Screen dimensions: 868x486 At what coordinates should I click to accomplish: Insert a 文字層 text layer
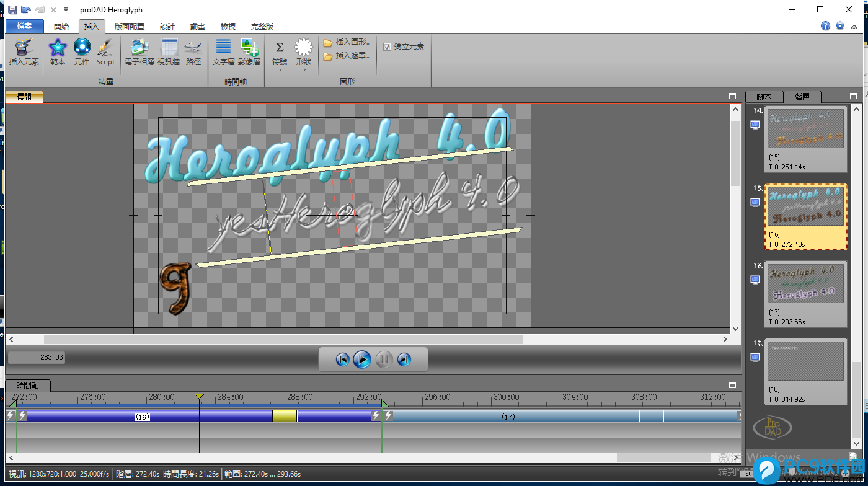pyautogui.click(x=223, y=52)
